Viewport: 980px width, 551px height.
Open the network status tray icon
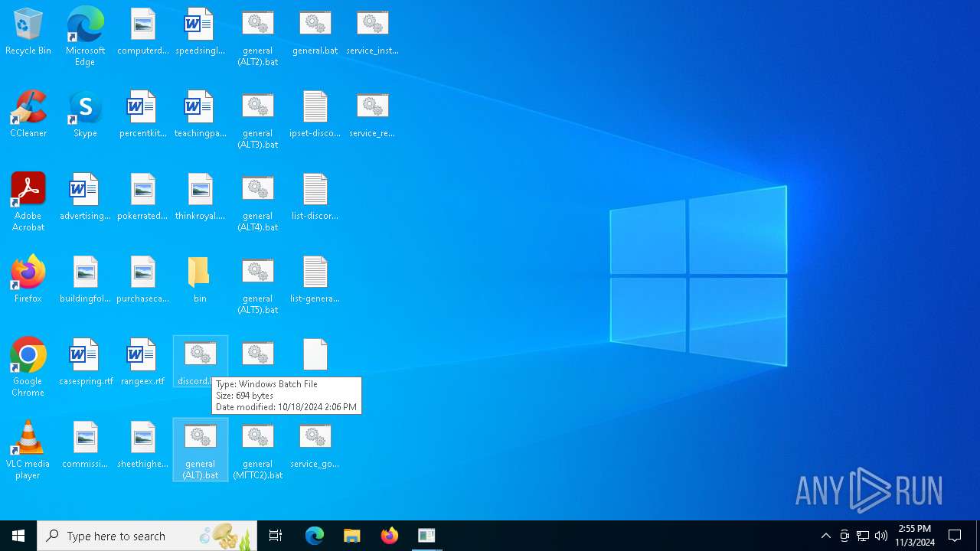point(863,536)
